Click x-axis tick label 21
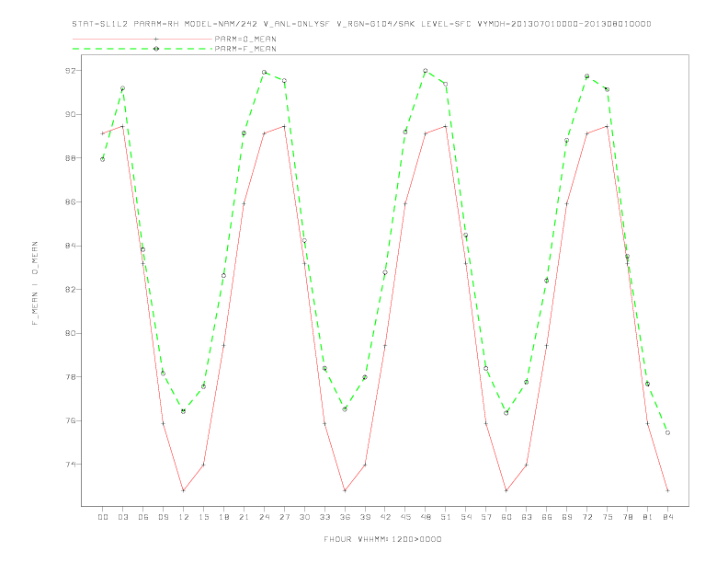728x563 pixels. [x=244, y=517]
